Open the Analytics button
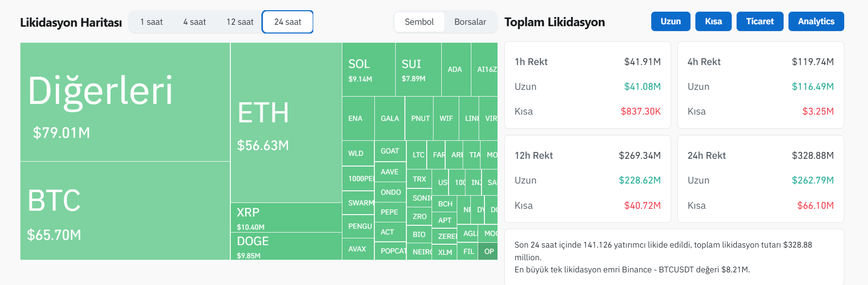The image size is (868, 285). point(816,21)
